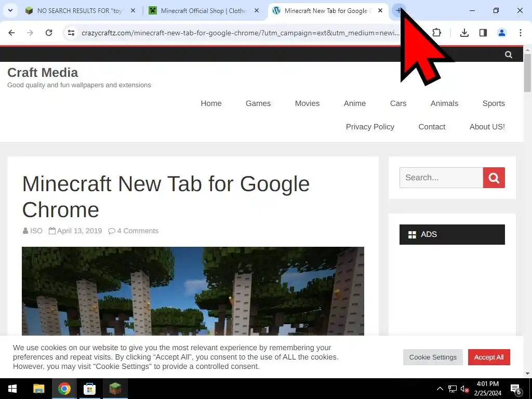
Task: Go to the Home menu item
Action: tap(211, 103)
